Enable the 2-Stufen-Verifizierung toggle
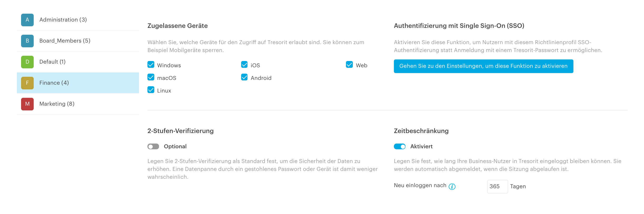 [x=153, y=146]
